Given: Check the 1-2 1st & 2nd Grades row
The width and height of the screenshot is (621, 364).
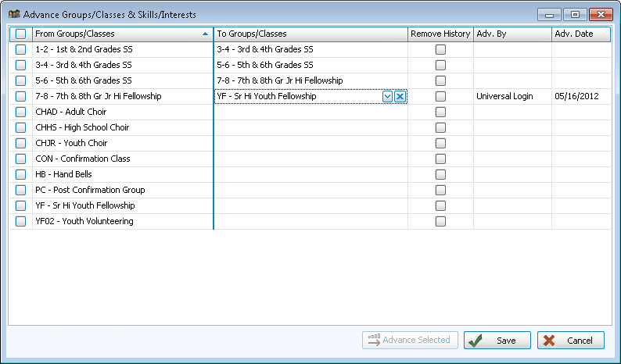Looking at the screenshot, I should click(x=20, y=49).
